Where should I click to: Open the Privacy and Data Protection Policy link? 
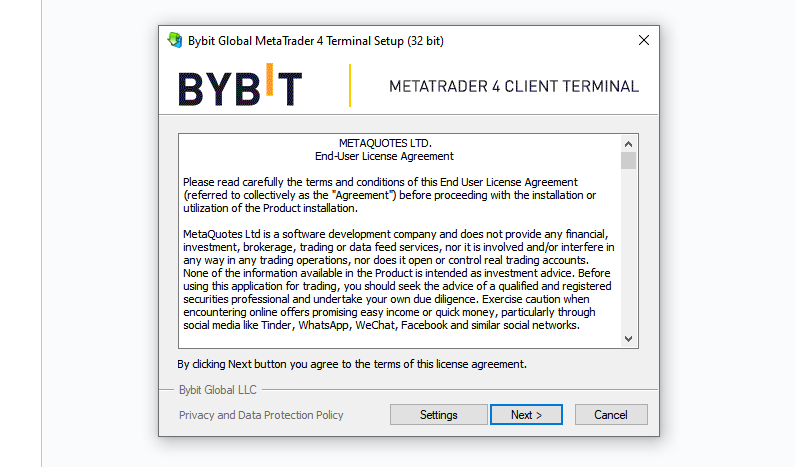point(261,415)
